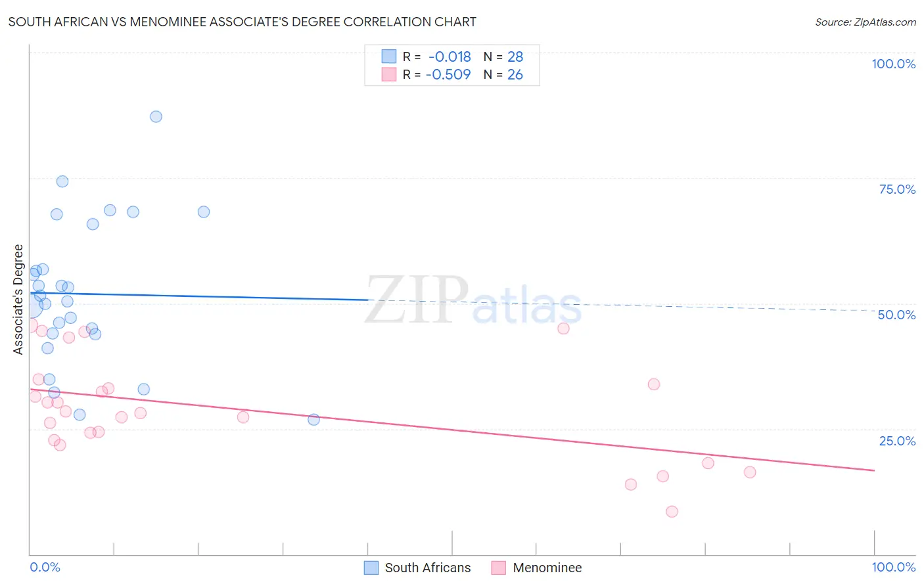Image resolution: width=924 pixels, height=586 pixels.
Task: Click the N = 28 value in legend
Action: pos(503,56)
